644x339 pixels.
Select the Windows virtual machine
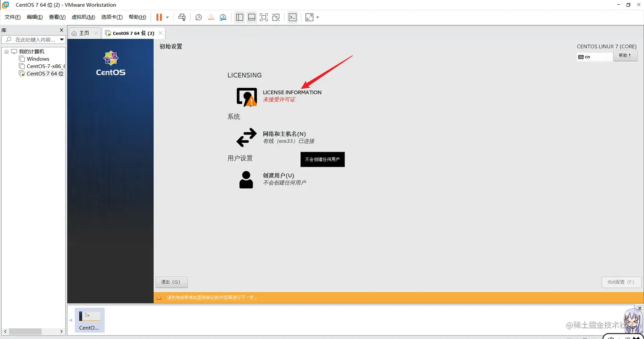38,59
